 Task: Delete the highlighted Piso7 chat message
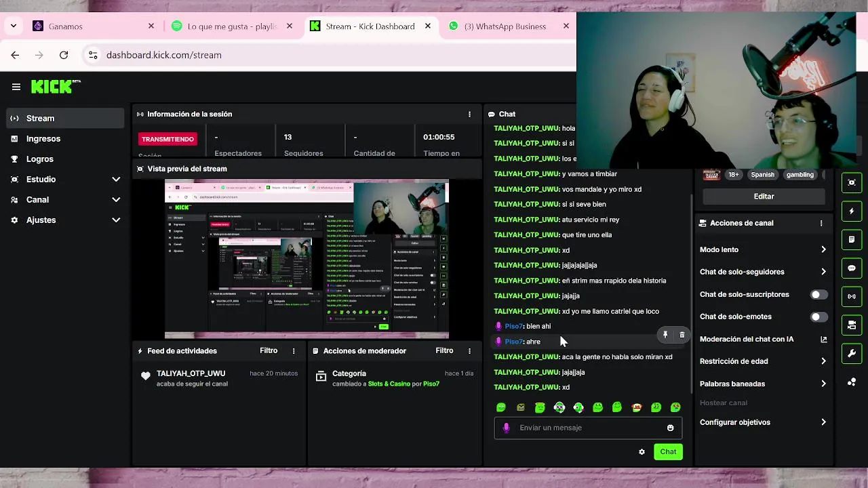[682, 335]
